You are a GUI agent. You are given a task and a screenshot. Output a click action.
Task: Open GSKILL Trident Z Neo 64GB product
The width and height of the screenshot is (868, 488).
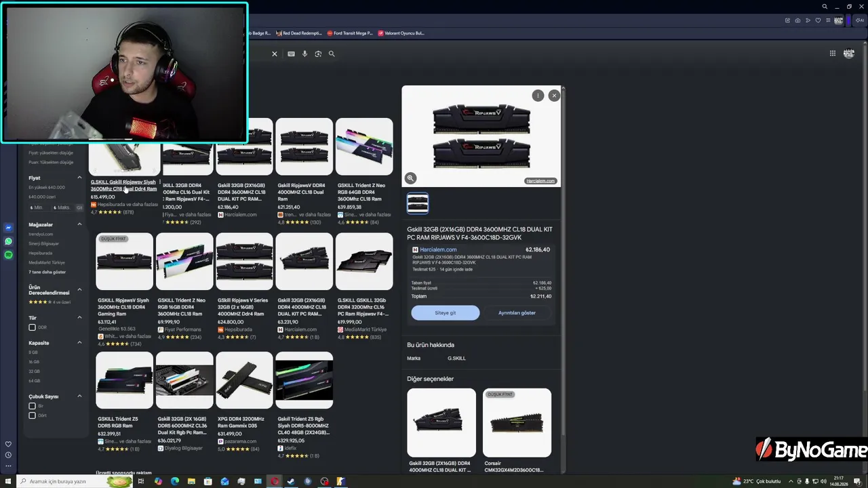[364, 171]
